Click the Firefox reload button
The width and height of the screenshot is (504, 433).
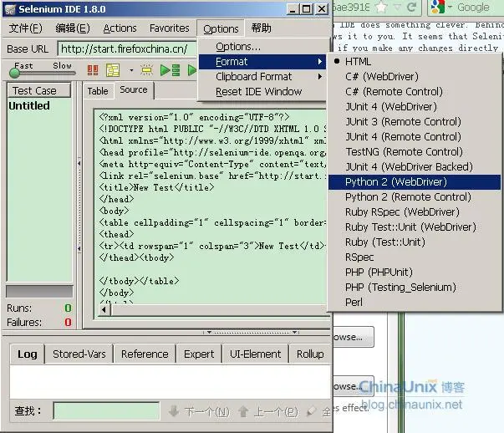click(412, 7)
